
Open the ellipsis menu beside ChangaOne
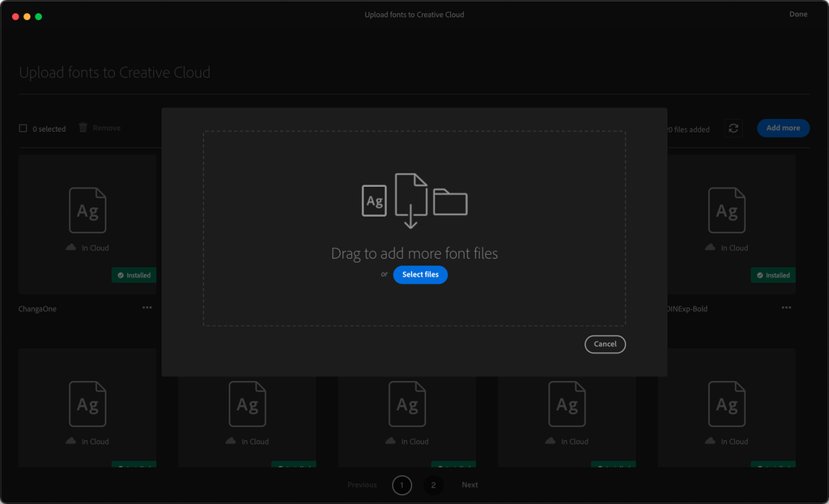coord(148,307)
